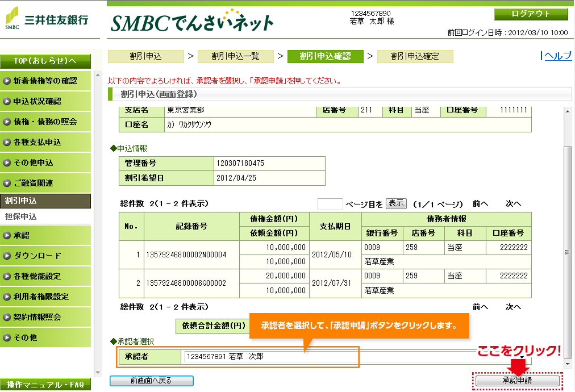Open 承認 sidebar menu

click(x=45, y=235)
